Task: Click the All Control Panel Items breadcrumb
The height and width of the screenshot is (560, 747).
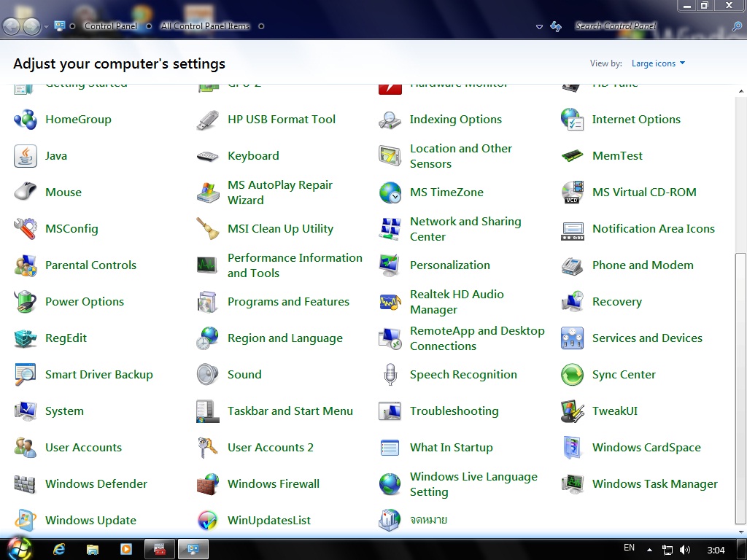Action: point(205,26)
